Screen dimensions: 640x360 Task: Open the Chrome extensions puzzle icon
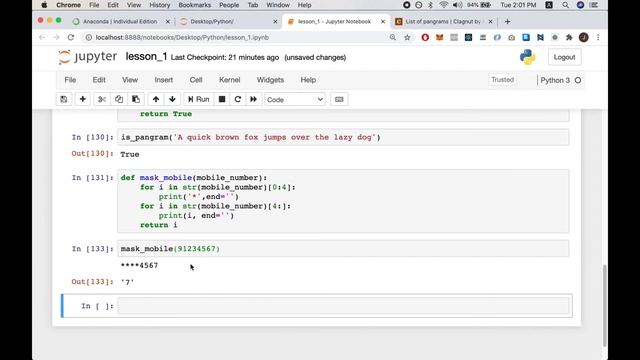coord(569,37)
